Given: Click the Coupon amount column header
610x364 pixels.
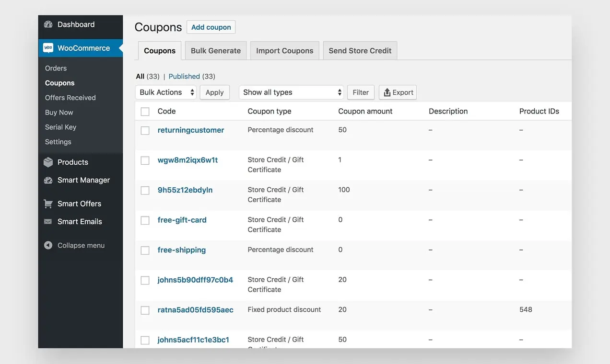Looking at the screenshot, I should pos(365,111).
